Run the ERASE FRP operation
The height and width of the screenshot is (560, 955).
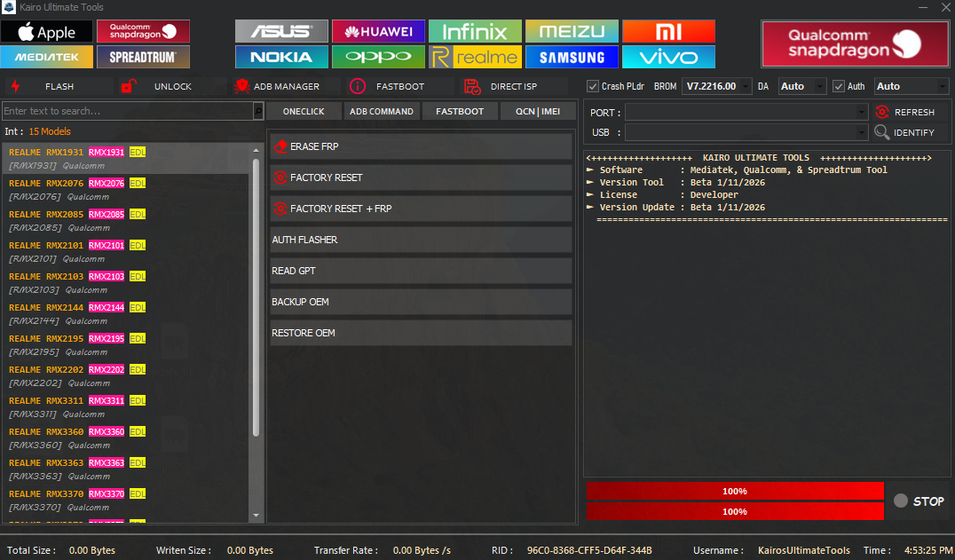click(x=421, y=146)
